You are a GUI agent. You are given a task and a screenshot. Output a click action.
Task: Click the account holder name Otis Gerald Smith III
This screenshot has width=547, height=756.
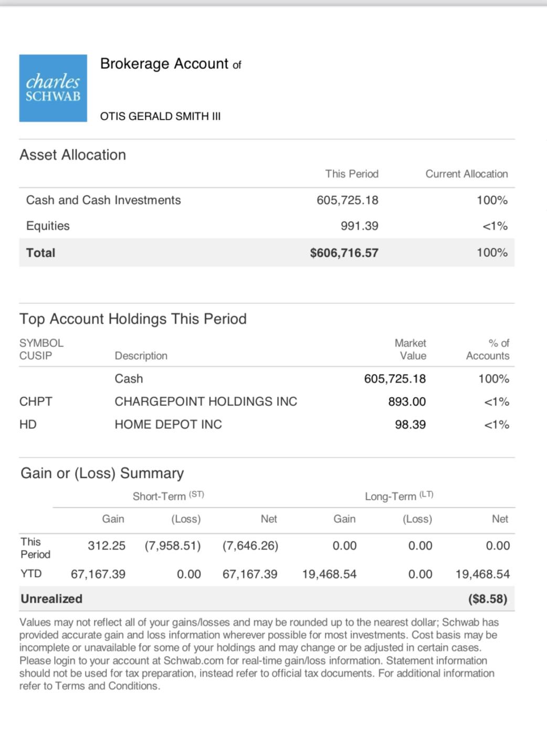(160, 117)
